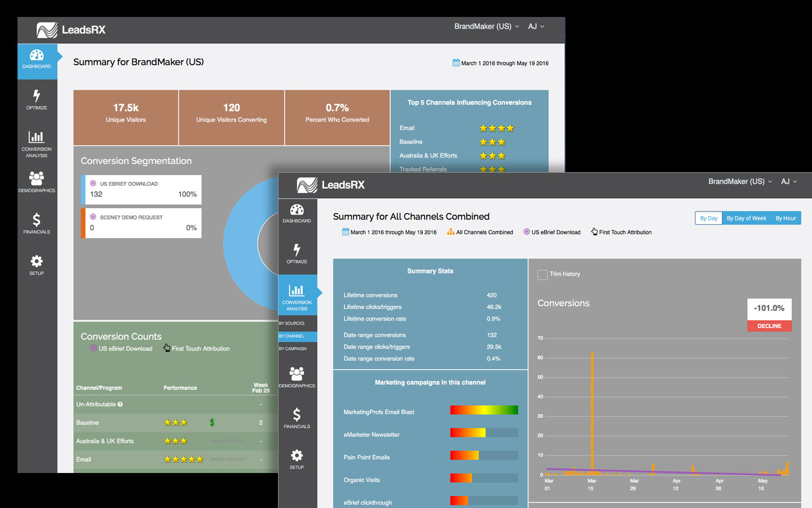Click All Channels Combined filter link
This screenshot has height=508, width=812.
point(484,232)
